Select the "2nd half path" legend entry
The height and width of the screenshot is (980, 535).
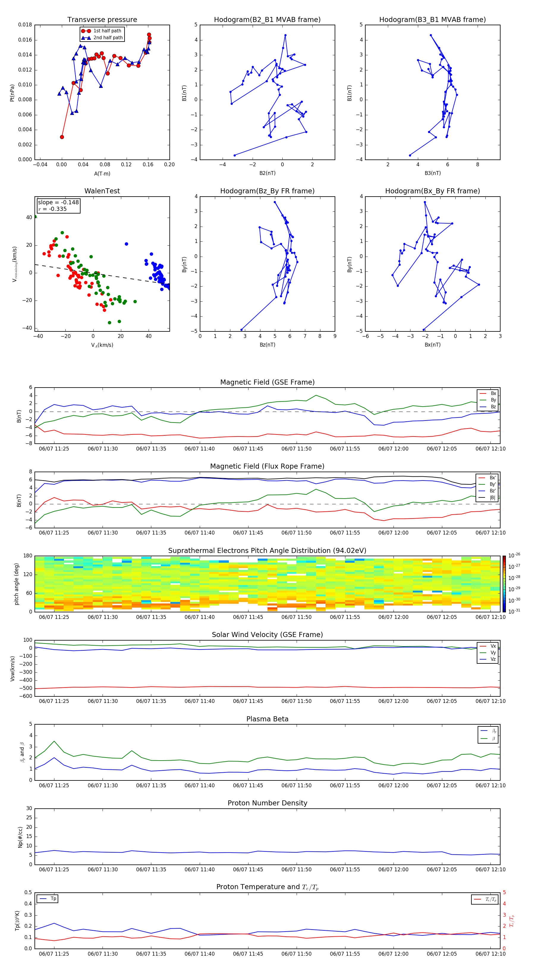[x=102, y=38]
